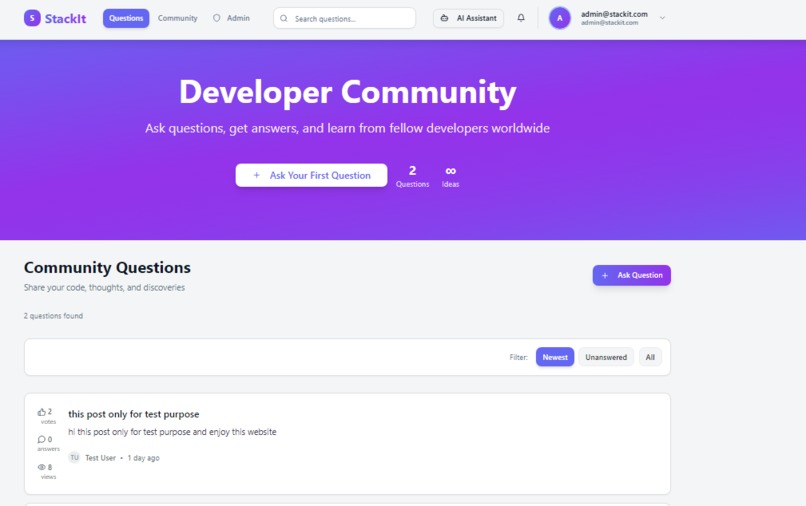Click plus icon in Ask Question button

(x=605, y=276)
